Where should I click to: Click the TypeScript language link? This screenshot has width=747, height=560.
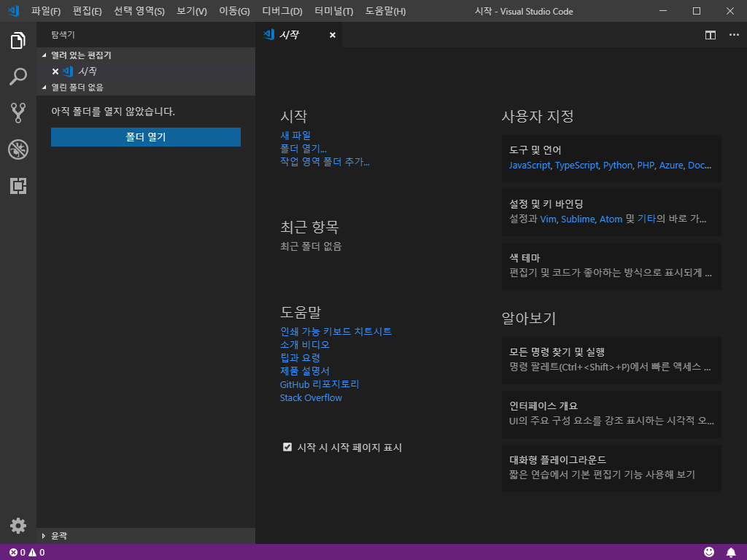click(577, 166)
